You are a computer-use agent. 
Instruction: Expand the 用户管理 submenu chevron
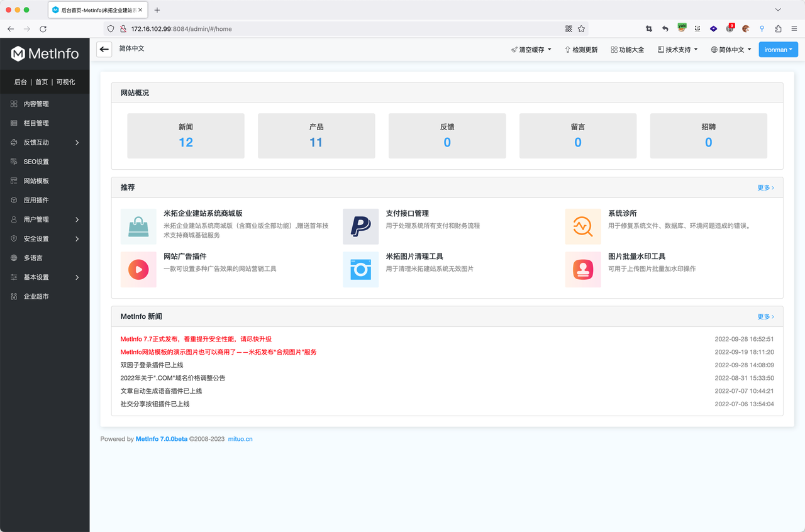point(77,219)
